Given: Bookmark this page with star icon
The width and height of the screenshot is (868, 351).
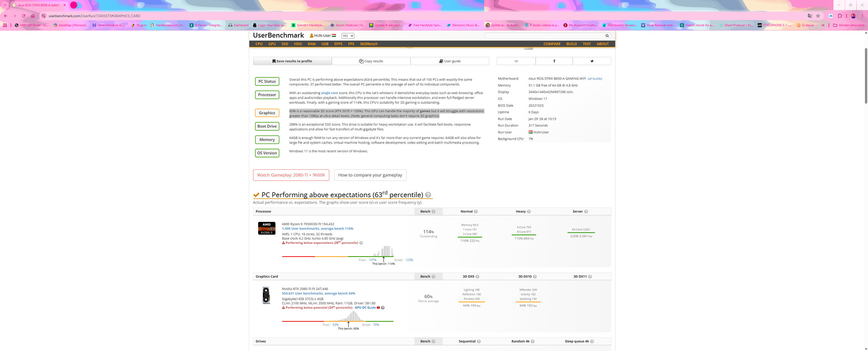Looking at the screenshot, I should [818, 16].
